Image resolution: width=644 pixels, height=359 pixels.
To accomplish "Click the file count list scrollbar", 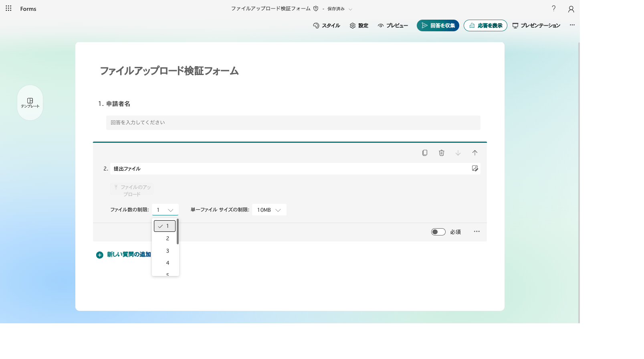I will (178, 231).
